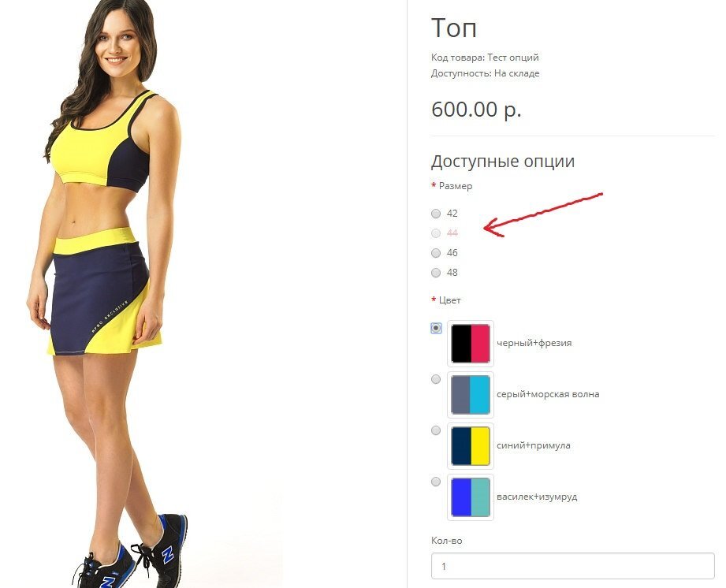Viewport: 726px width, 588px height.
Task: Click the Топ product title
Action: pyautogui.click(x=454, y=28)
